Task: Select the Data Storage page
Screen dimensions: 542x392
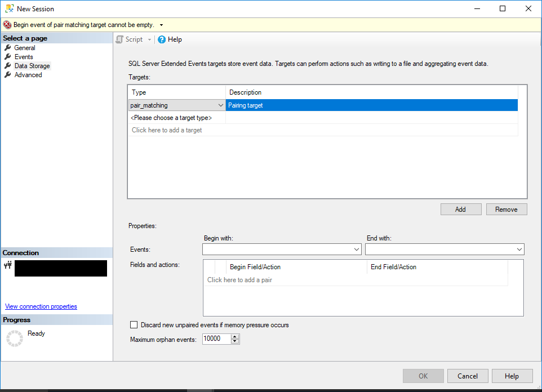Action: [x=9, y=65]
